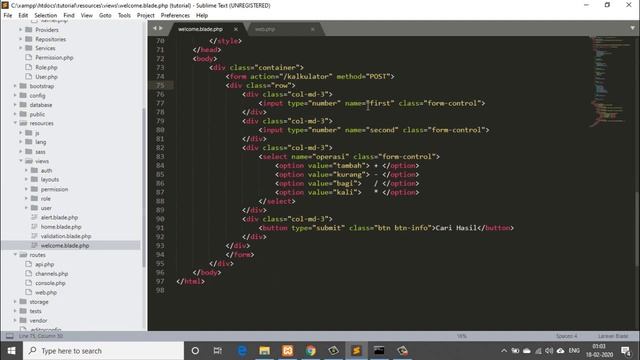Open the Help menu
The image size is (640, 360).
coord(202,15)
